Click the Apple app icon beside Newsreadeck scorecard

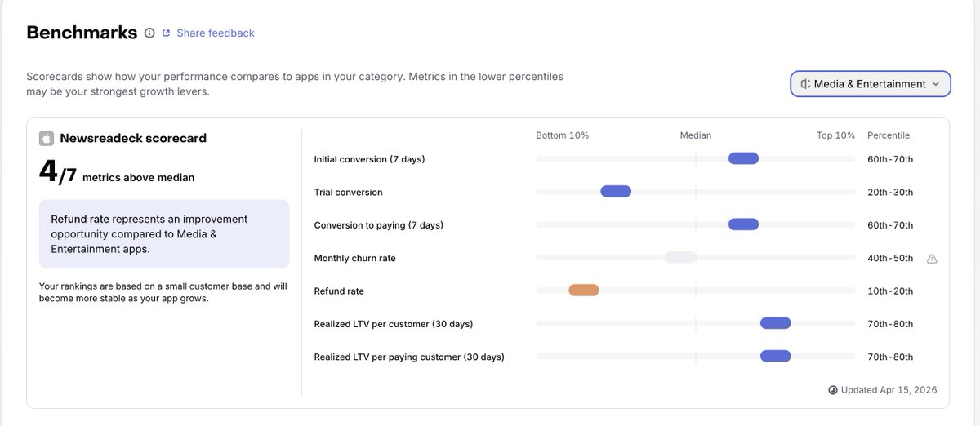point(47,139)
